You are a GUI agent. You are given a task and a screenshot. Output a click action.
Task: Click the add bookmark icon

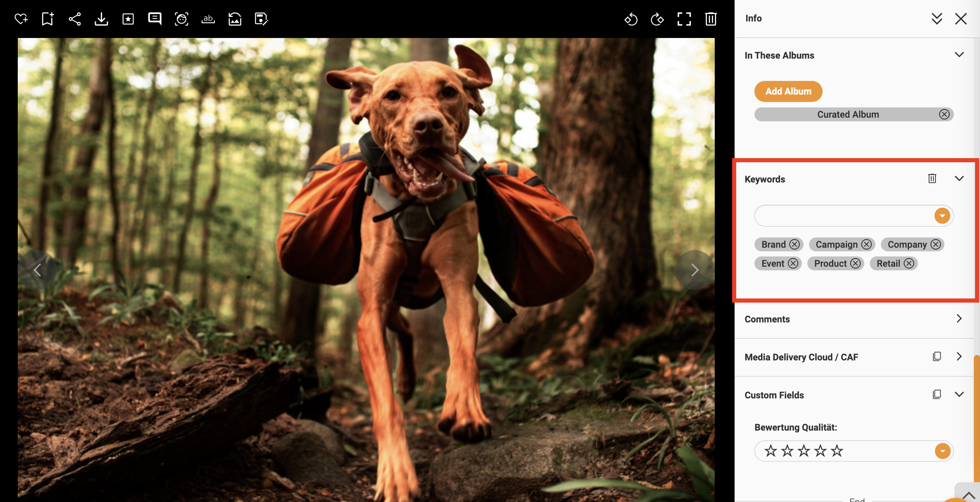pos(48,19)
